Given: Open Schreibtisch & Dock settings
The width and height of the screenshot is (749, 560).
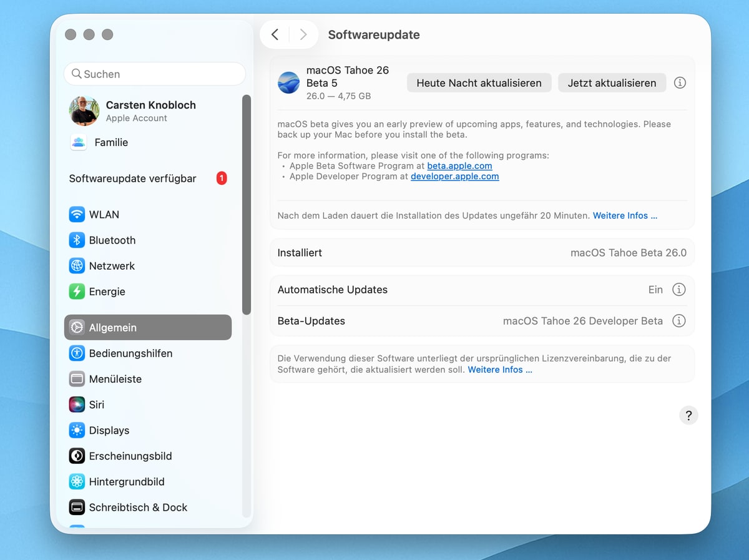Looking at the screenshot, I should tap(138, 508).
